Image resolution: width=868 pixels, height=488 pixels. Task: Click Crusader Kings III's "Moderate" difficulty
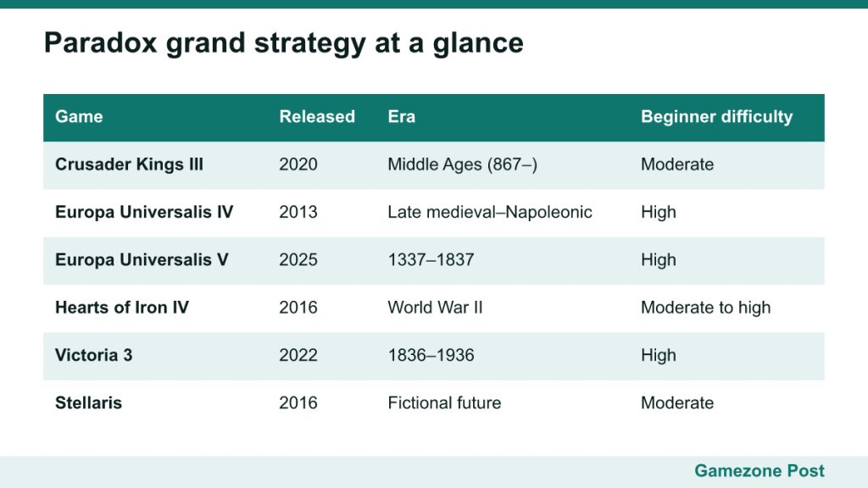(677, 164)
